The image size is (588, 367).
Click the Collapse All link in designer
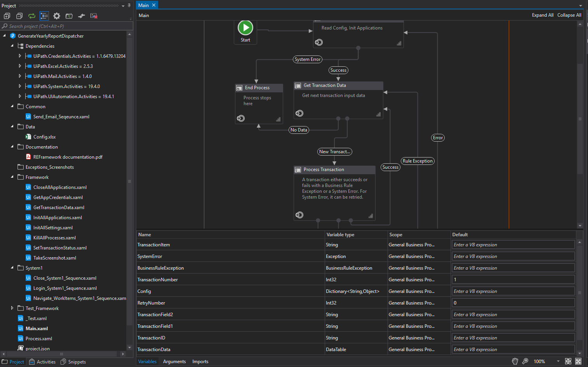click(569, 15)
